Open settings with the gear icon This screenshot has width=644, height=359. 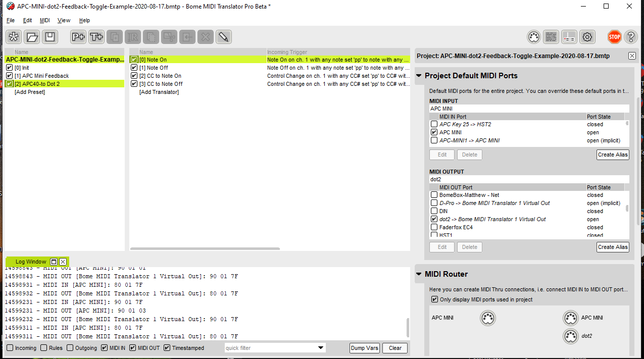click(587, 37)
